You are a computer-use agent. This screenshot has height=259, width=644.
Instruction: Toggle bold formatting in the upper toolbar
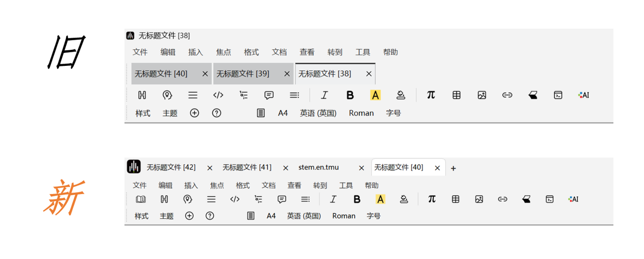(x=350, y=95)
